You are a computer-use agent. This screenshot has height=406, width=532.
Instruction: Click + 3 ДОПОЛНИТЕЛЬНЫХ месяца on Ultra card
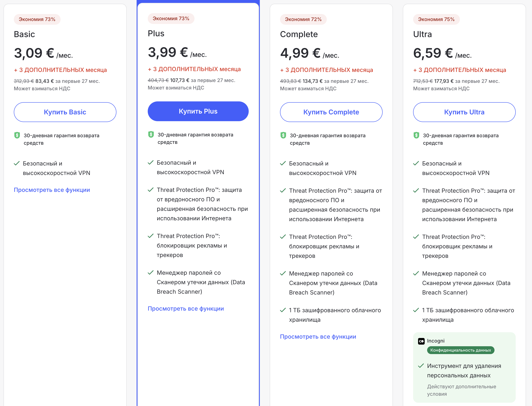[x=460, y=70]
